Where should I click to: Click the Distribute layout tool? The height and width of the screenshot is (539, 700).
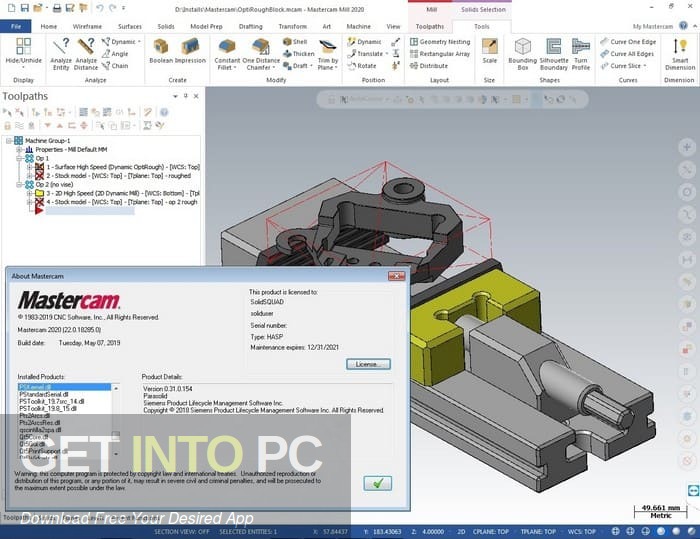429,66
